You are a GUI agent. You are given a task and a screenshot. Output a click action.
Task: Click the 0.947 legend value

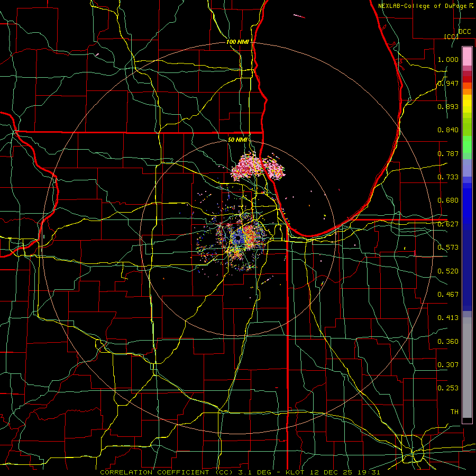pos(448,83)
